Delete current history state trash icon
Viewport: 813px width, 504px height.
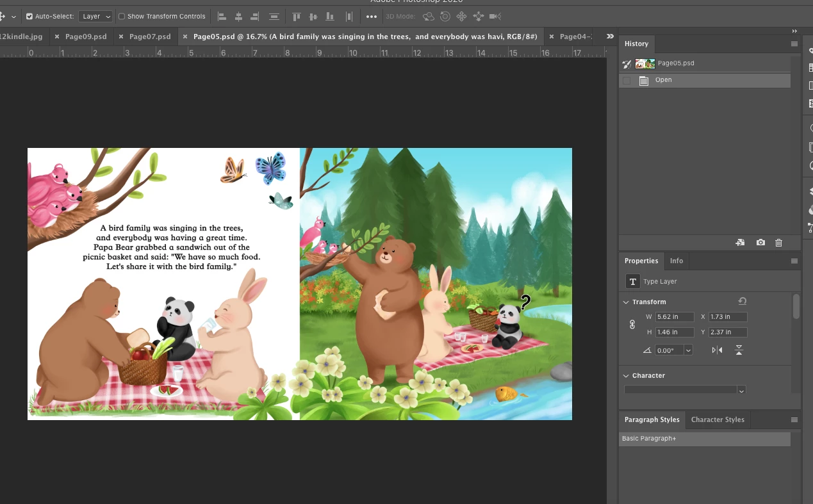[779, 243]
